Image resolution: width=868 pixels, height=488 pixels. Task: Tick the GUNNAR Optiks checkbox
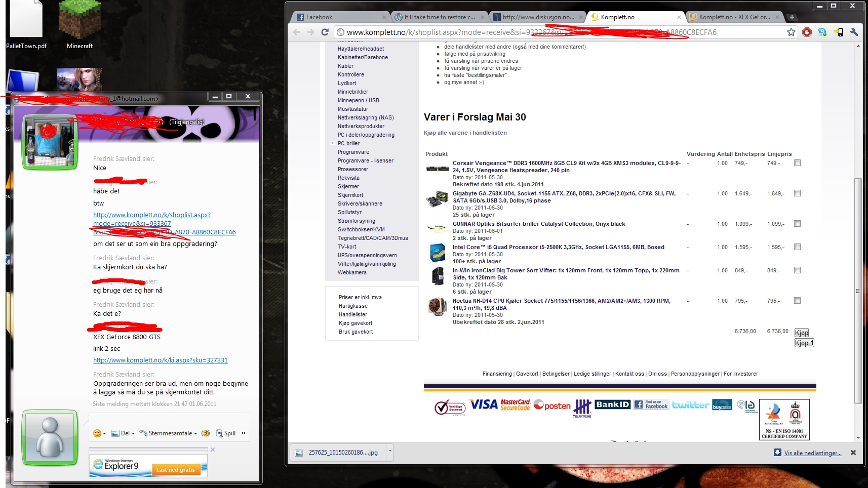[x=798, y=224]
